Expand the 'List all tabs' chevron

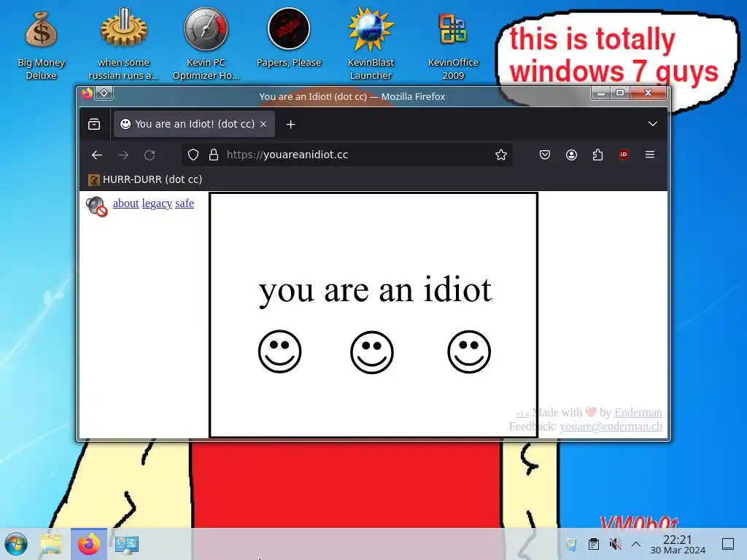point(653,124)
